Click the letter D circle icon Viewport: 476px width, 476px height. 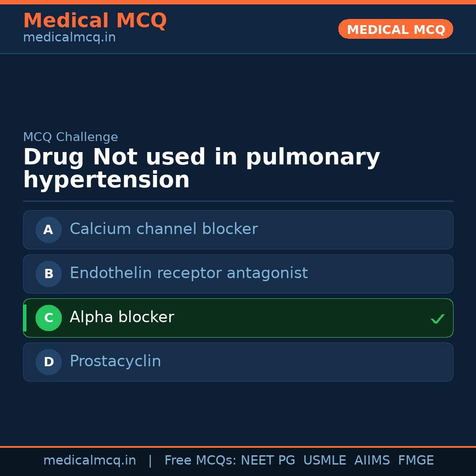click(48, 362)
